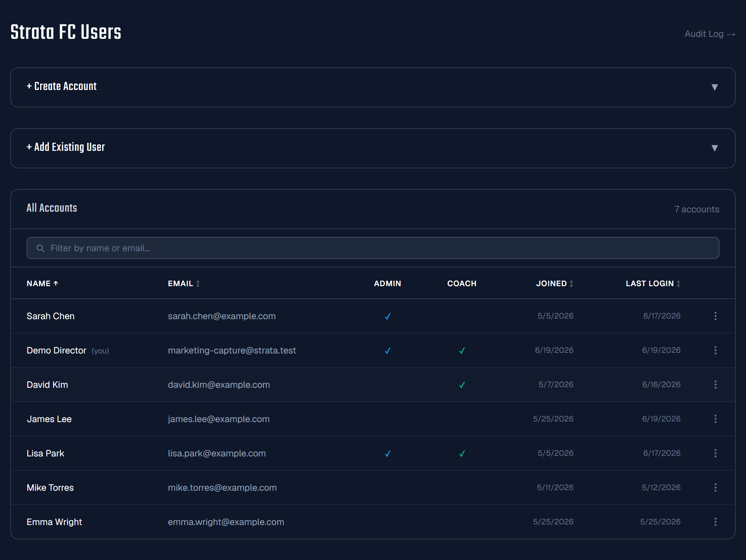Sort by the Joined column

click(555, 284)
